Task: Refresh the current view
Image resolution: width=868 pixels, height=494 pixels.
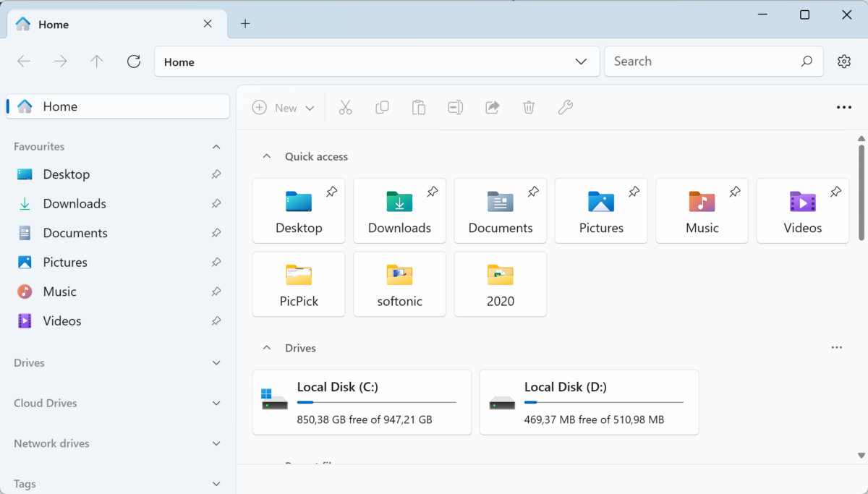Action: click(x=133, y=61)
